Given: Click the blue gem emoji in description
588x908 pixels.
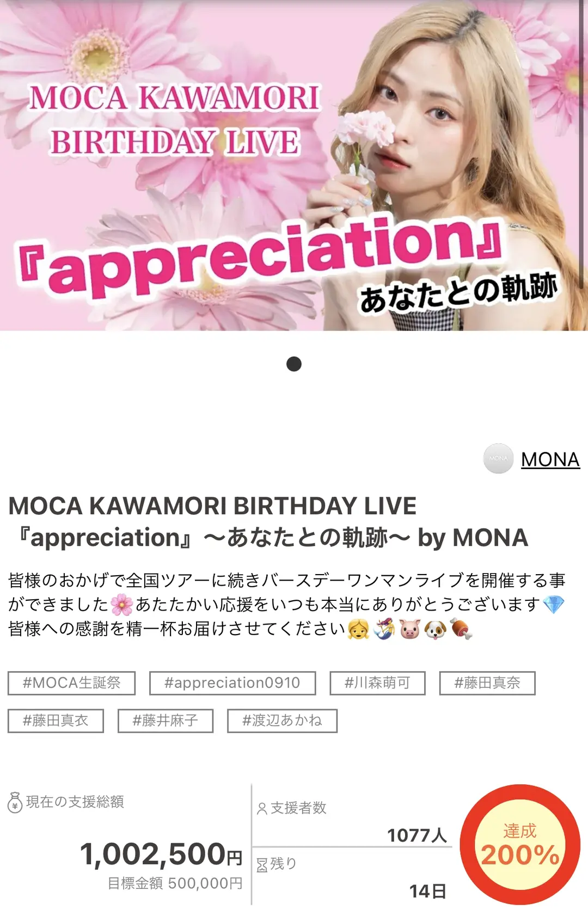Looking at the screenshot, I should point(554,605).
